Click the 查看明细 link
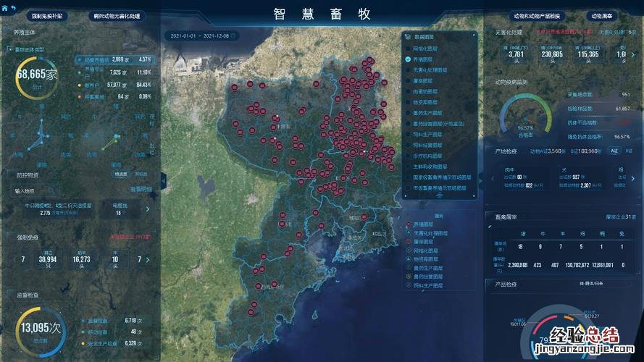Image resolution: width=644 pixels, height=362 pixels. (x=141, y=189)
